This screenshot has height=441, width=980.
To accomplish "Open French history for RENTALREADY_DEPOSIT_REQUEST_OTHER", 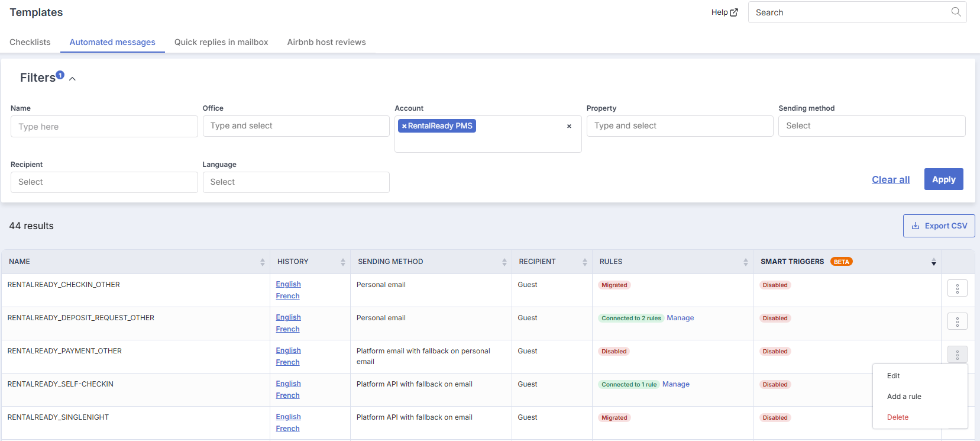I will (x=287, y=329).
